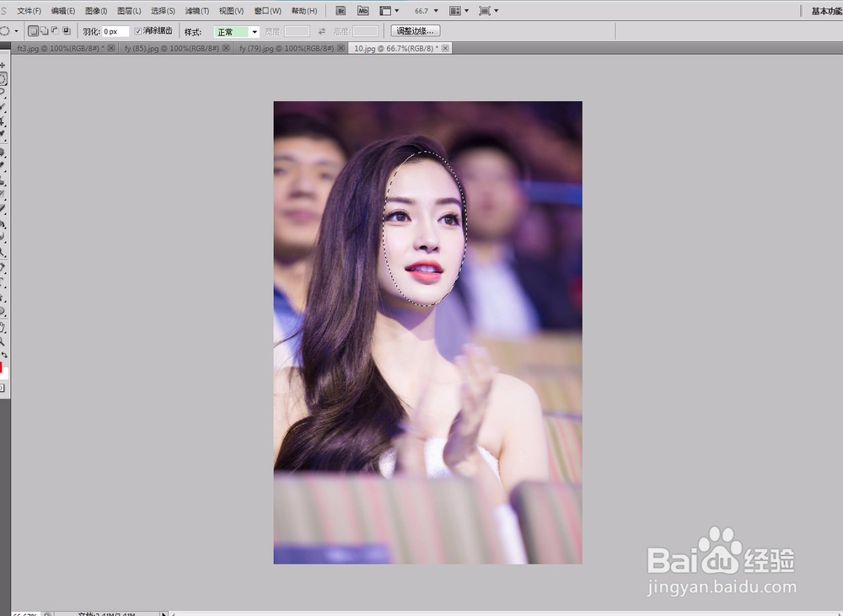Open the tool preset picker arrow
The width and height of the screenshot is (843, 616).
(x=16, y=31)
